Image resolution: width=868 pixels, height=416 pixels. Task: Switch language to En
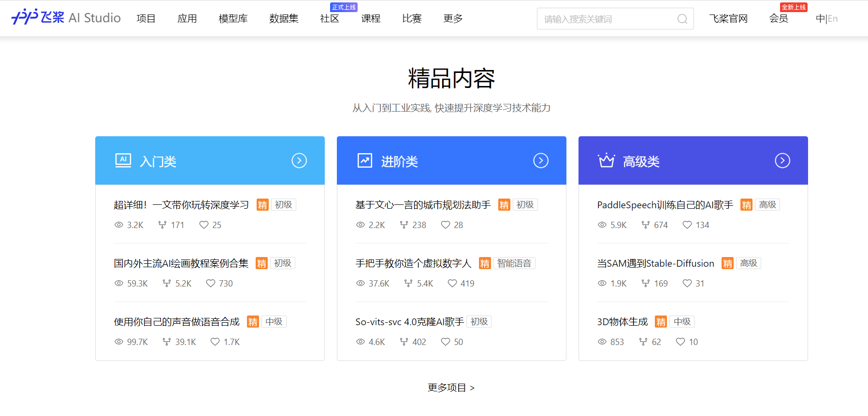[833, 19]
